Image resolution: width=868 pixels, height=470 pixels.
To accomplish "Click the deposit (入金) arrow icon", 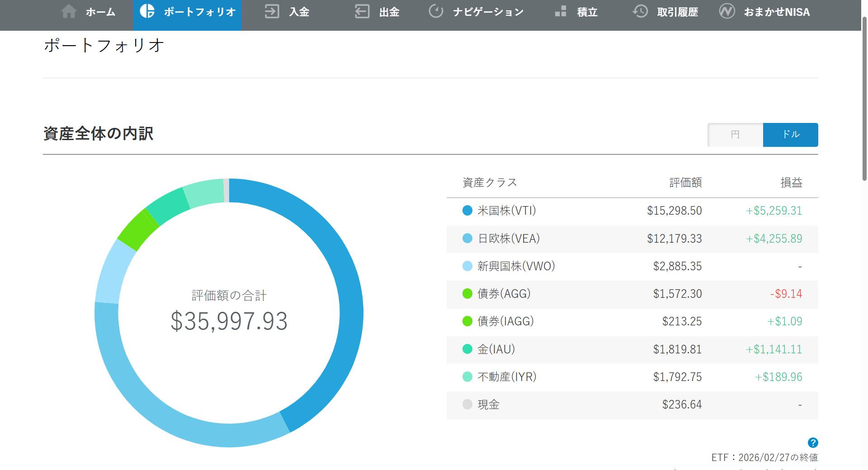I will (272, 12).
